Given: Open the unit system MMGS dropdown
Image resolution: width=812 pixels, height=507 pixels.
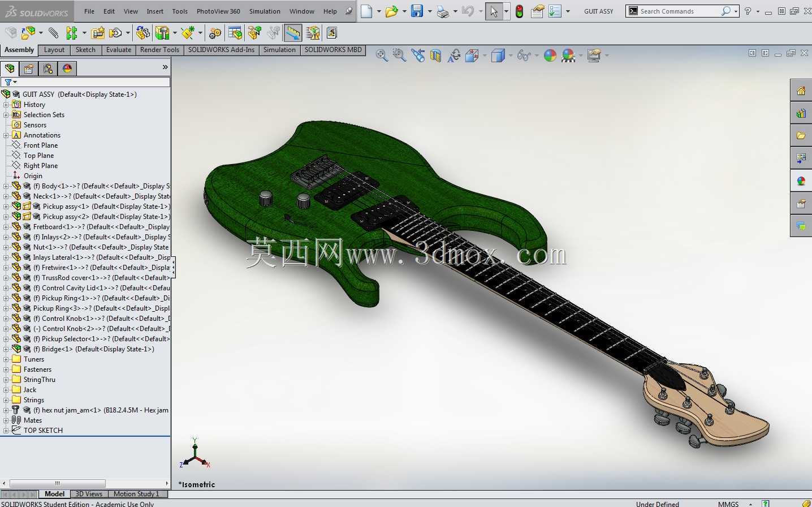Looking at the screenshot, I should (750, 504).
